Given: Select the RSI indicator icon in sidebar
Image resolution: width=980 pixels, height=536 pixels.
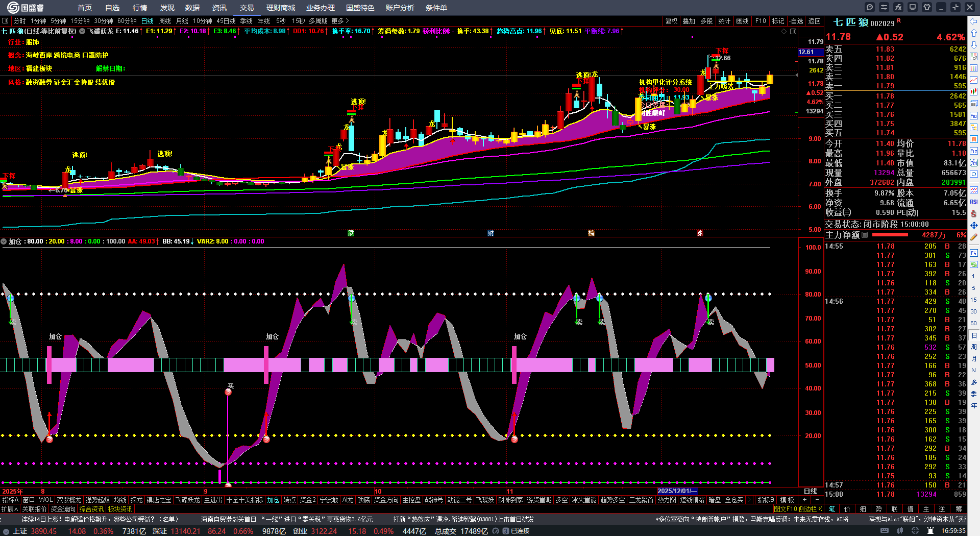Looking at the screenshot, I should [x=974, y=202].
